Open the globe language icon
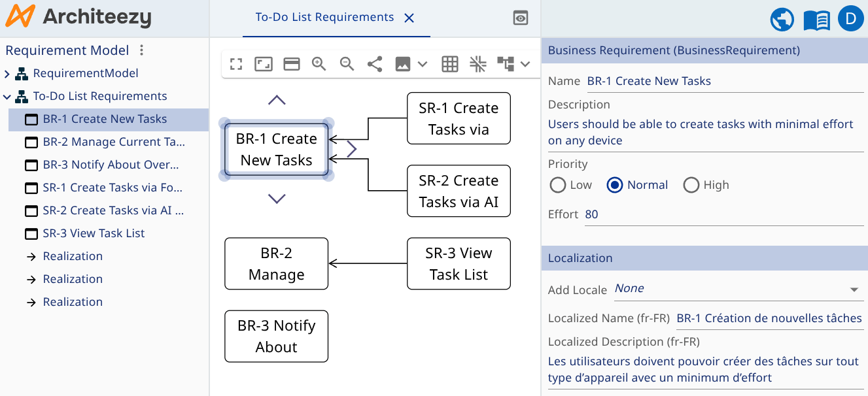The height and width of the screenshot is (396, 868). pos(782,20)
